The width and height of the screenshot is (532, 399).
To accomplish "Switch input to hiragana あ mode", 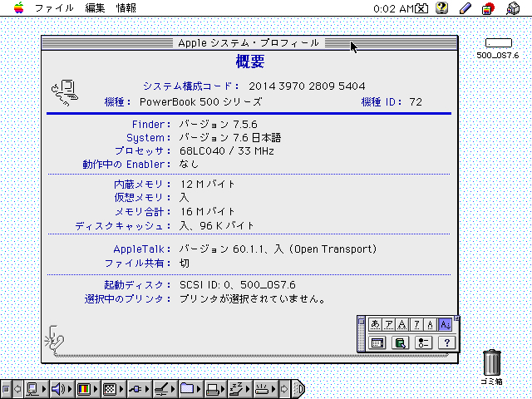I will 375,325.
